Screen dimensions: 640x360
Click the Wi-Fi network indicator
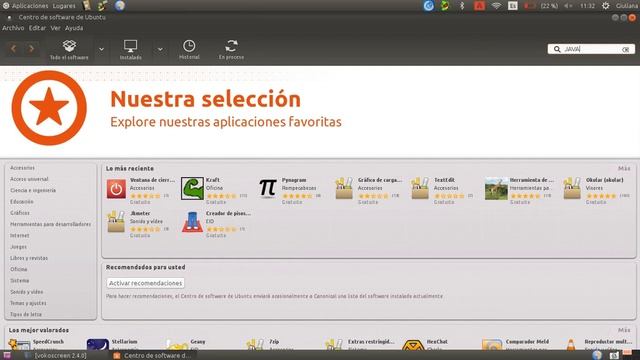tap(496, 6)
